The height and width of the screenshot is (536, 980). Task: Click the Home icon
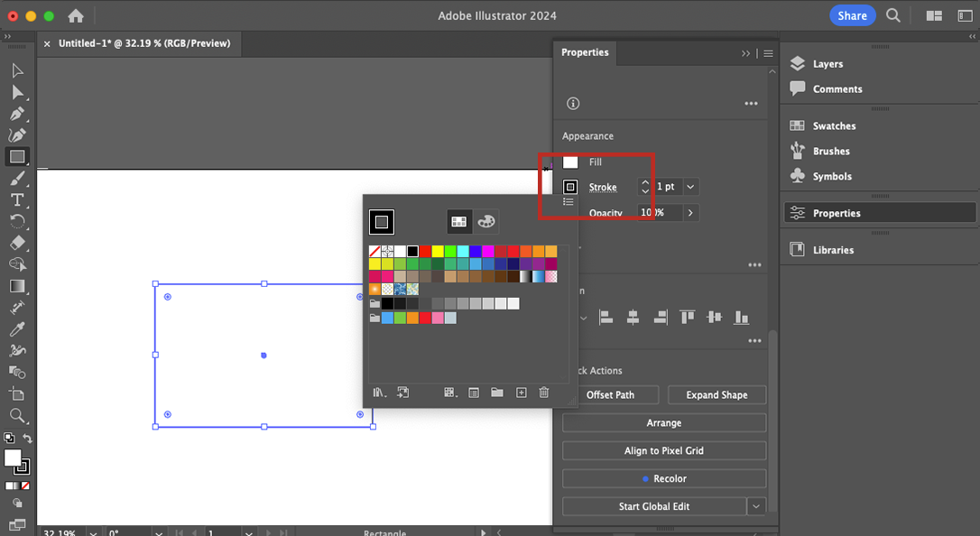point(76,15)
